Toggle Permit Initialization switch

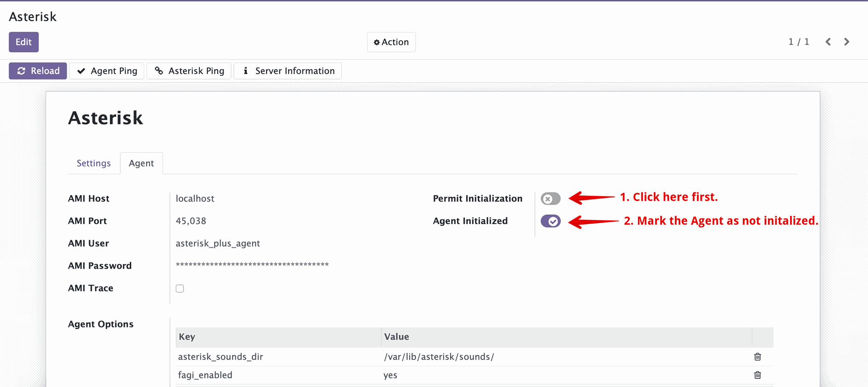(x=551, y=199)
